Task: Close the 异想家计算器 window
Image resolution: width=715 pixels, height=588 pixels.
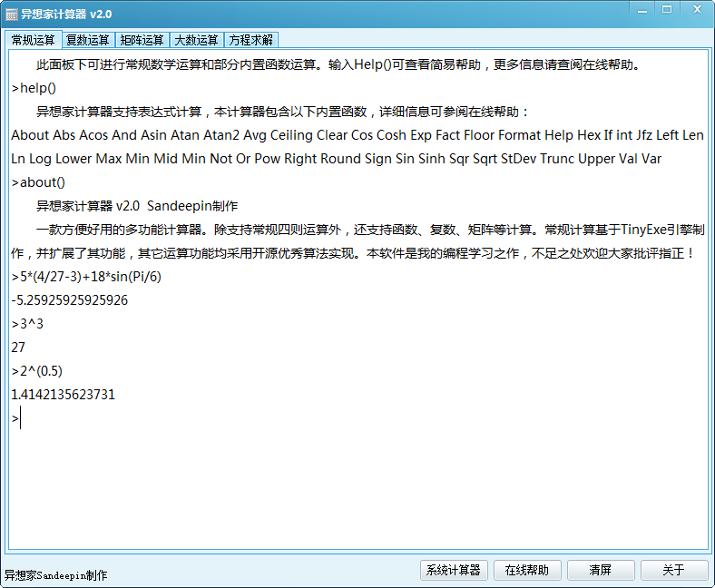Action: 697,9
